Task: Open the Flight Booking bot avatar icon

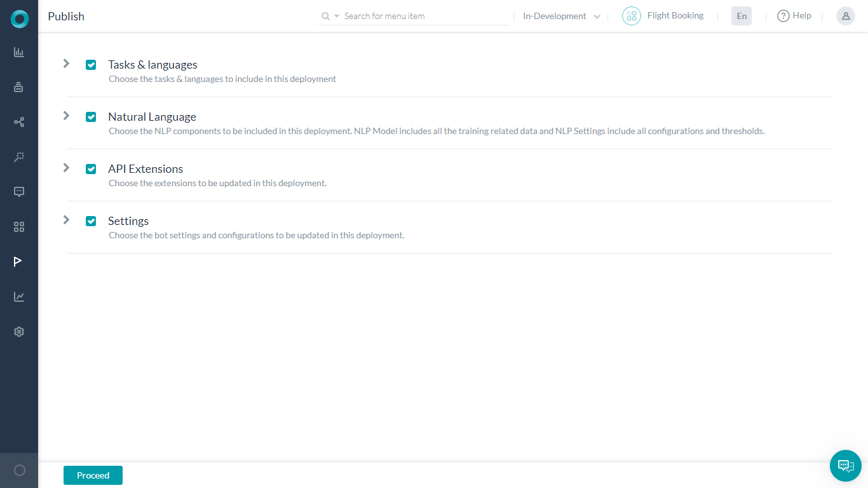Action: (631, 15)
